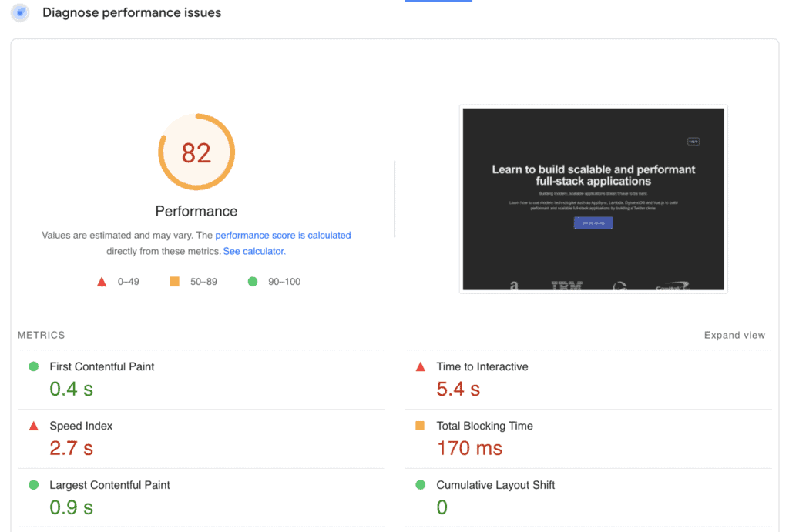
Task: Click the orange square legend for 50–89 range
Action: (x=176, y=281)
